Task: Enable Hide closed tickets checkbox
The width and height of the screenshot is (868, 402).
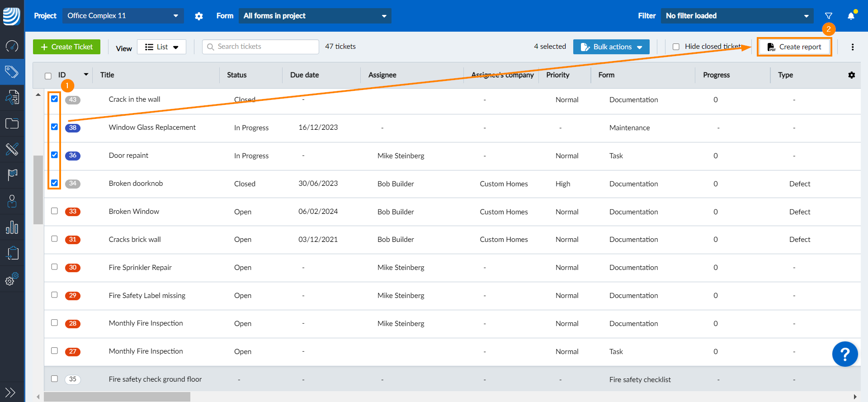Action: click(676, 47)
